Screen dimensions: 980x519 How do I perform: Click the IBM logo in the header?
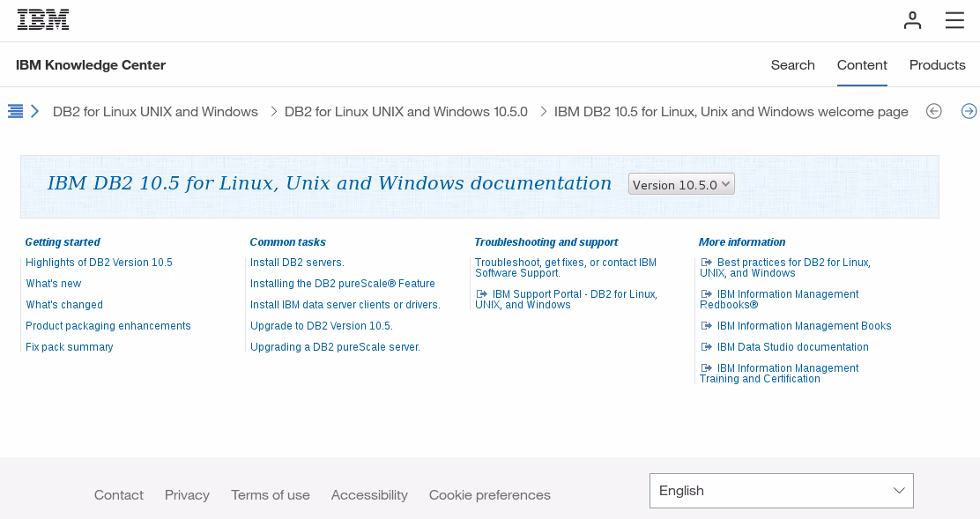(42, 19)
